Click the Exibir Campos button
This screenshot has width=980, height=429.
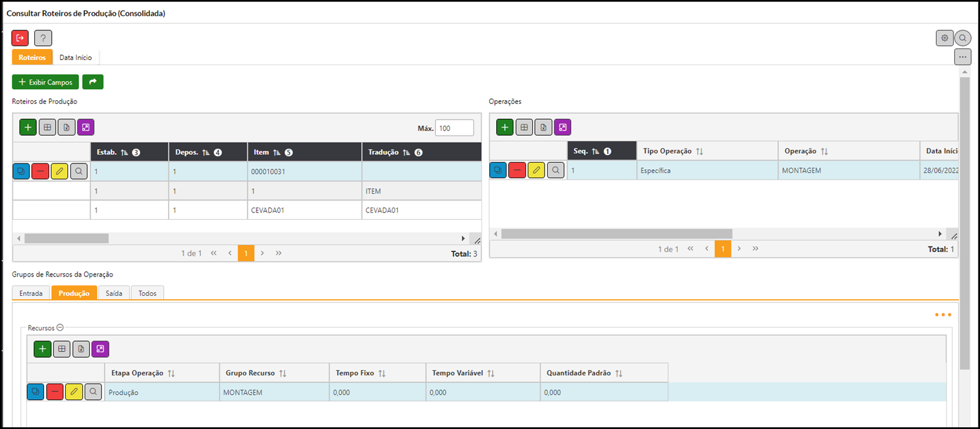coord(45,82)
